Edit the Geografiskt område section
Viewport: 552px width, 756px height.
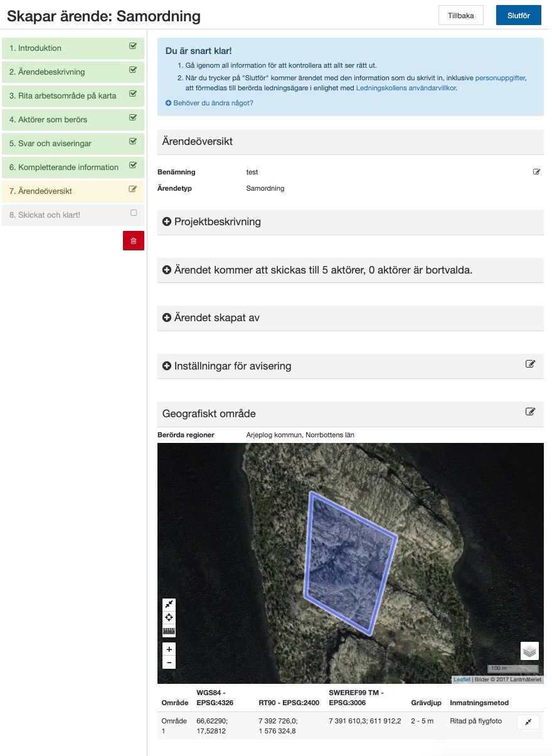tap(530, 412)
